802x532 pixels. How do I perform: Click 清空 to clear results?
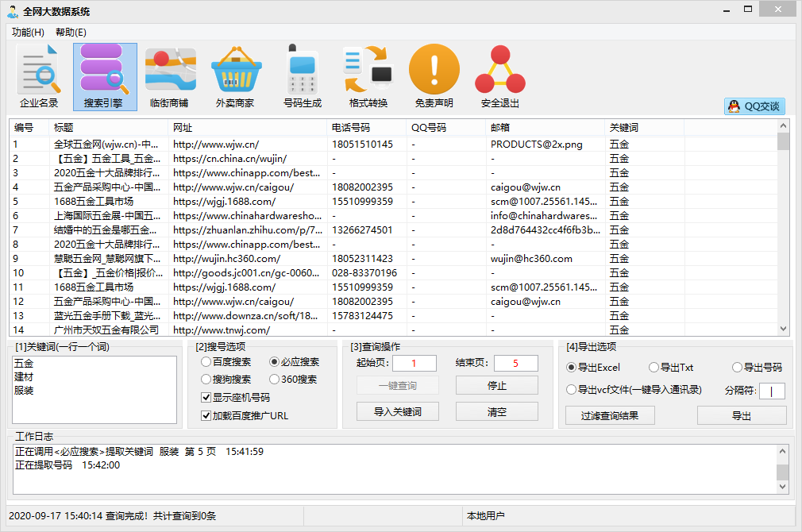click(496, 411)
